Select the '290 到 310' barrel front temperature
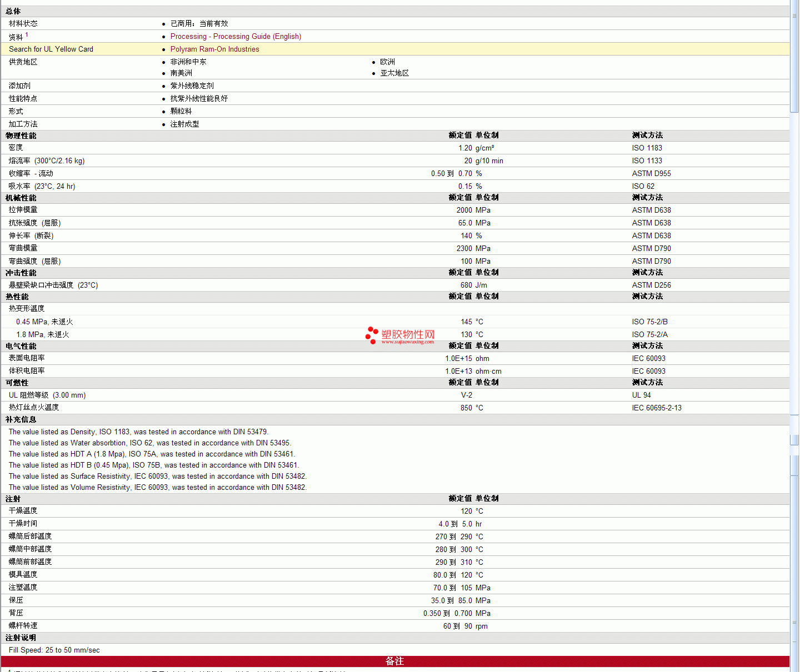 pyautogui.click(x=454, y=562)
